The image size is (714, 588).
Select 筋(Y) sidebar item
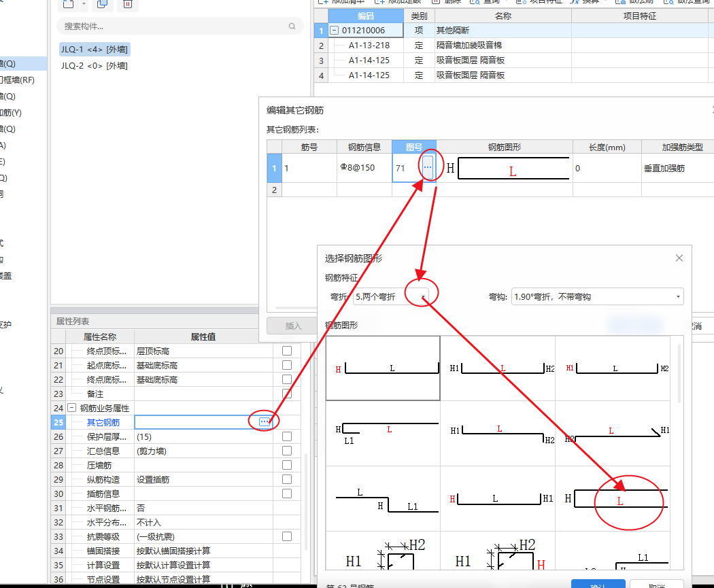pyautogui.click(x=11, y=113)
